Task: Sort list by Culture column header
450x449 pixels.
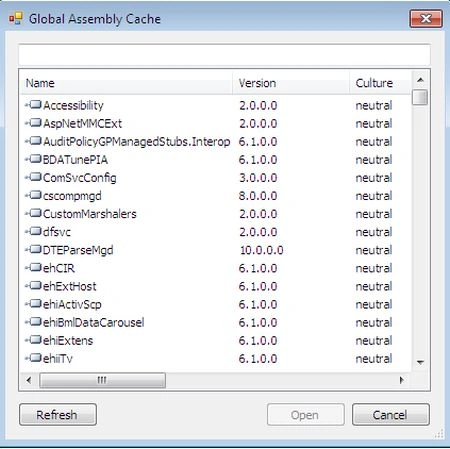Action: (380, 83)
